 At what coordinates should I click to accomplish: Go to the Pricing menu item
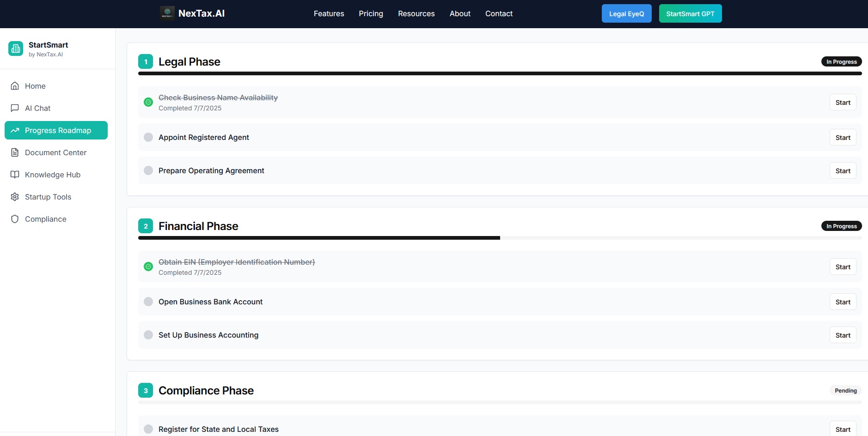(370, 13)
